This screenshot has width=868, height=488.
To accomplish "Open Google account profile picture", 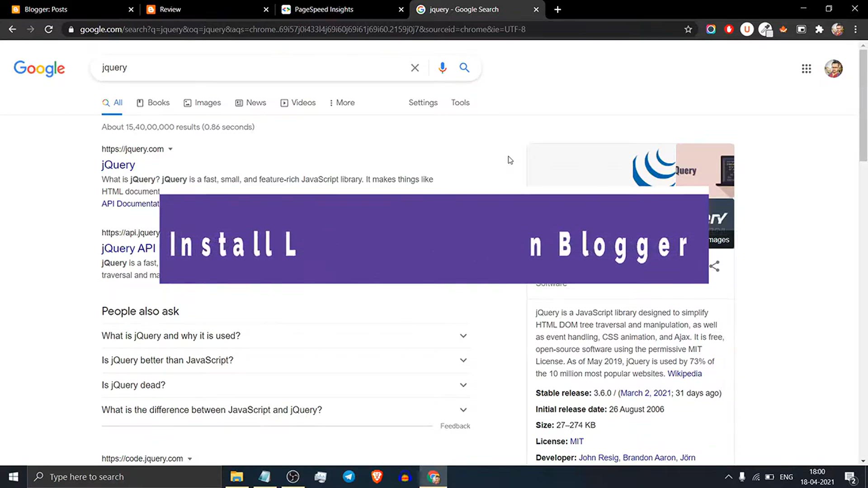I will click(833, 69).
